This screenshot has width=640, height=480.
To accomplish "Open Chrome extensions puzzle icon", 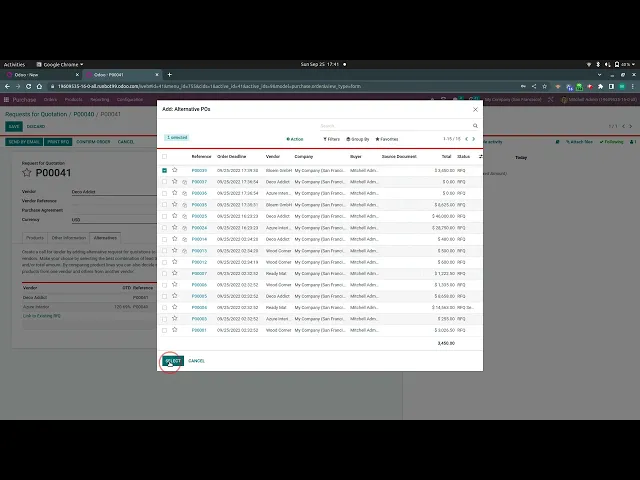I will tap(600, 87).
